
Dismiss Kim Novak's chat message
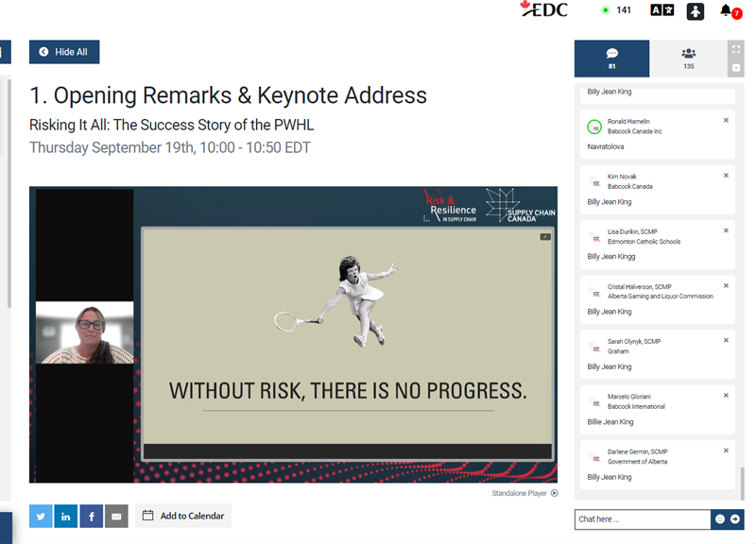coord(726,176)
